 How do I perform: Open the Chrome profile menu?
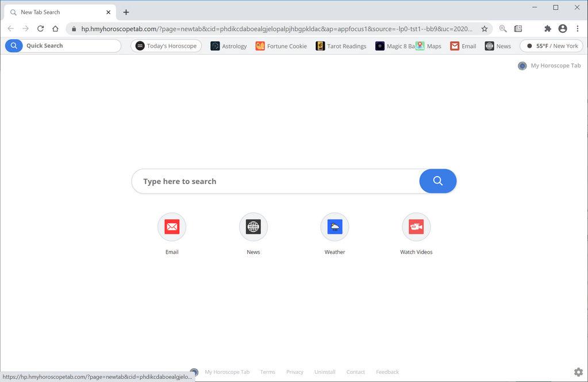[562, 28]
